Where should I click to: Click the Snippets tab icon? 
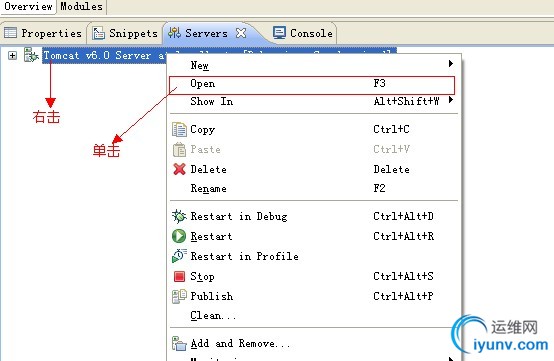(x=98, y=33)
